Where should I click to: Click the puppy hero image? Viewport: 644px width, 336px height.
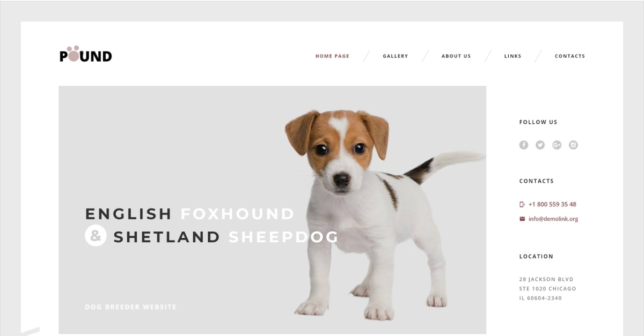coord(384,214)
